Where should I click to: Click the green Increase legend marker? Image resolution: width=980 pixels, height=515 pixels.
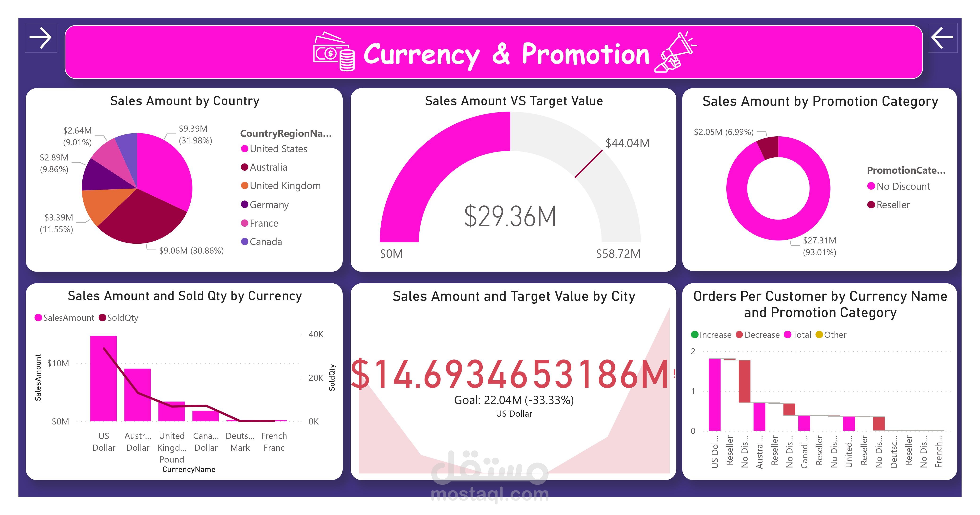pos(695,335)
